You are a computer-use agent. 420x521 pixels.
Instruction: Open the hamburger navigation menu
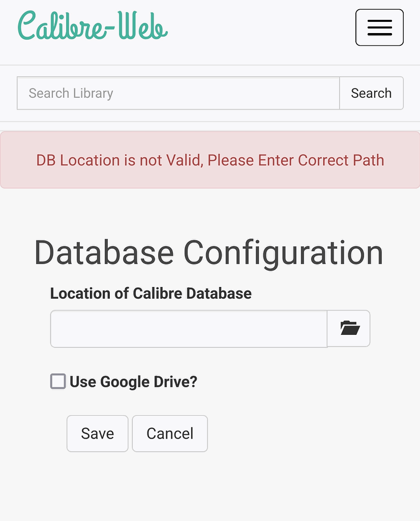click(379, 27)
